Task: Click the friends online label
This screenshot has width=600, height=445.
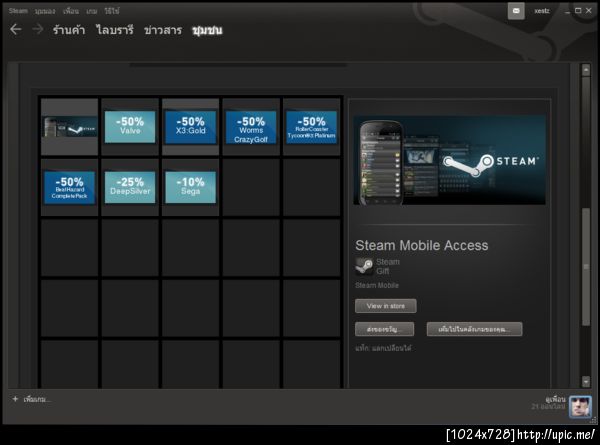Action: 548,406
